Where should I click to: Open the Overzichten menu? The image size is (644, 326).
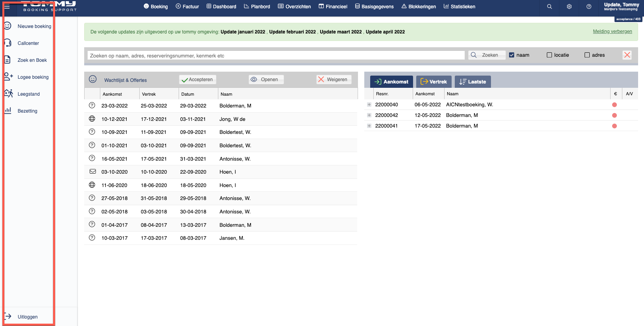click(x=294, y=7)
